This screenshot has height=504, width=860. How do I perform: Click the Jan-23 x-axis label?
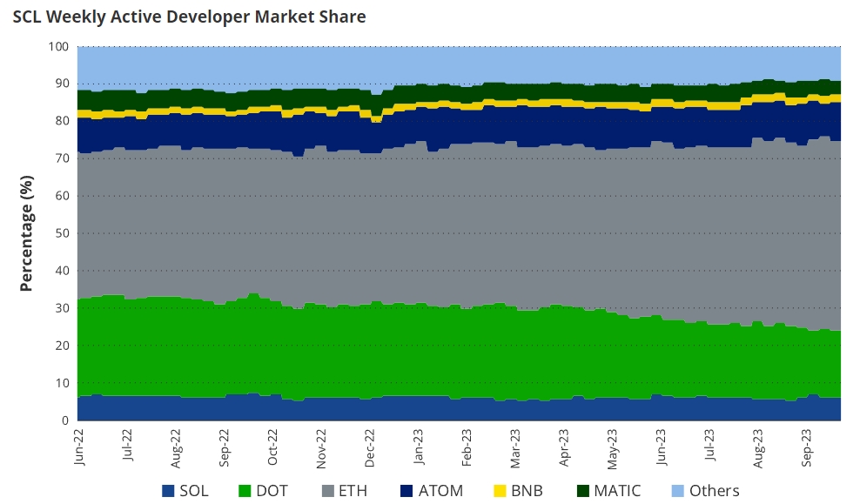tap(419, 447)
